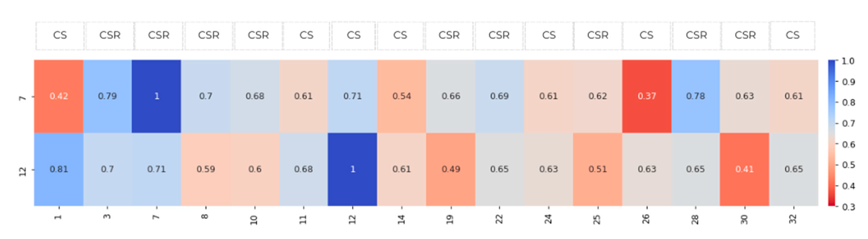
Task: Click the x-axis tick label 19
Action: [450, 219]
